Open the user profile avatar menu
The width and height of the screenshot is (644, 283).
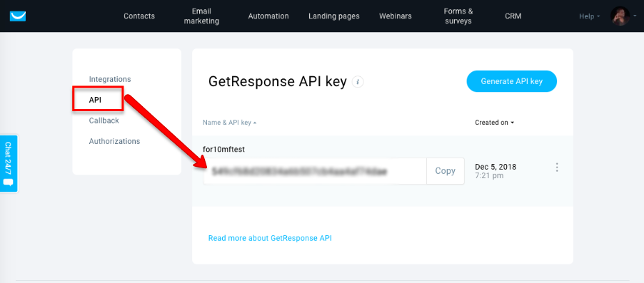point(620,16)
